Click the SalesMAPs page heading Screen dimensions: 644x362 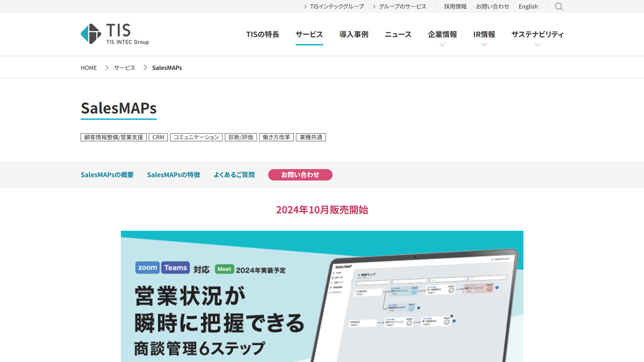tap(119, 108)
